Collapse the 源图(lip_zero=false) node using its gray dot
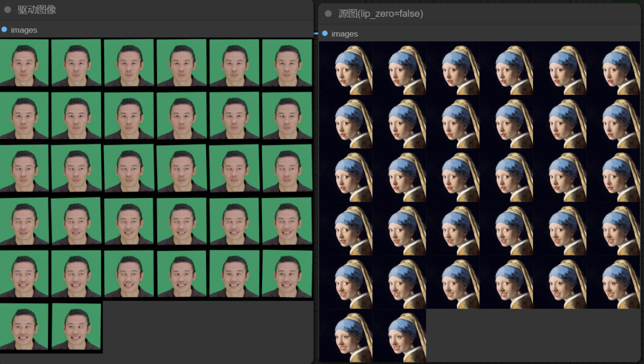644x364 pixels. (328, 14)
